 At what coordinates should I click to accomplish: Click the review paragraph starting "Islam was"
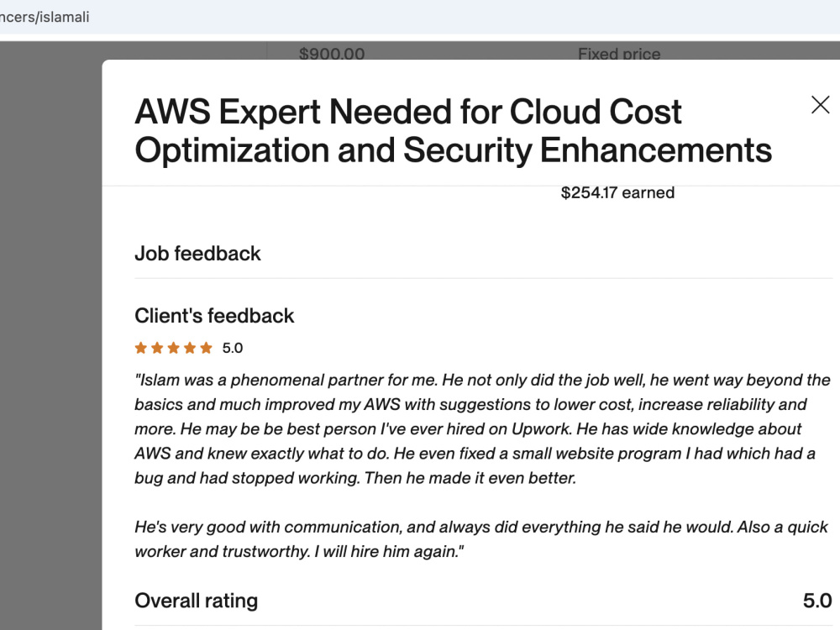pyautogui.click(x=482, y=428)
